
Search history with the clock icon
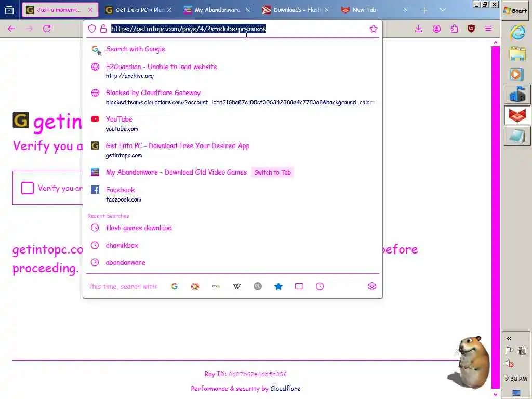tap(320, 286)
